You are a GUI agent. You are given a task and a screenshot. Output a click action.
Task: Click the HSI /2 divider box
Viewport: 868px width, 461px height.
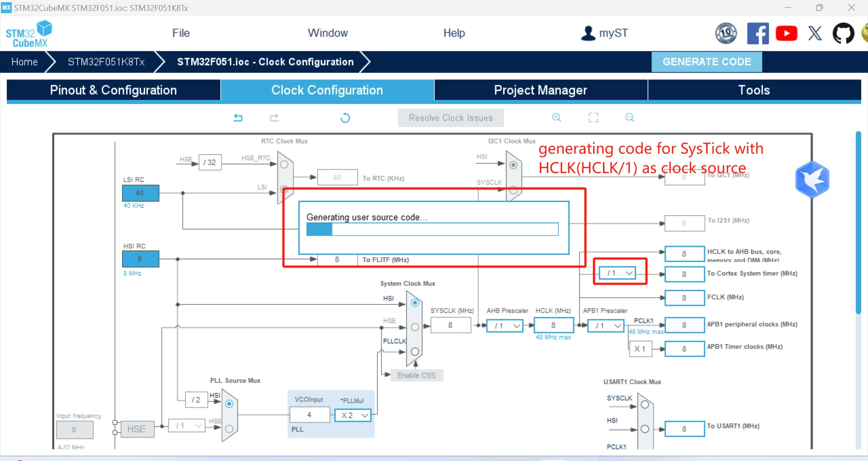pos(196,400)
